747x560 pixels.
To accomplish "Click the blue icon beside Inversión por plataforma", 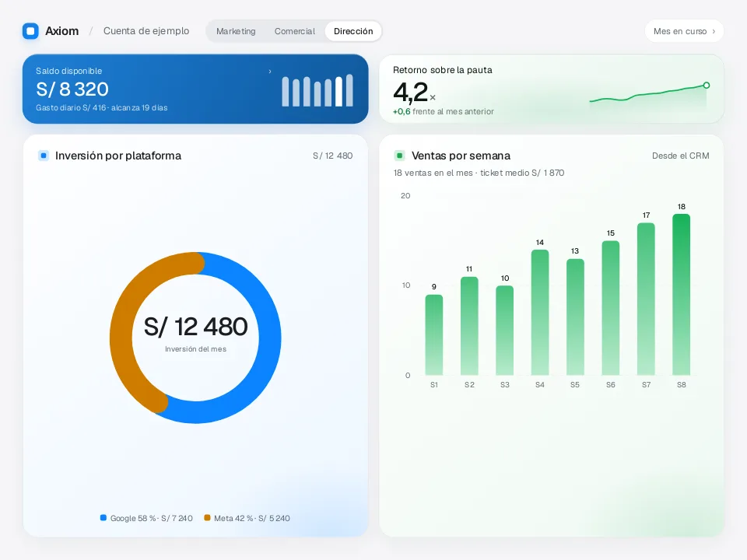I will (44, 156).
